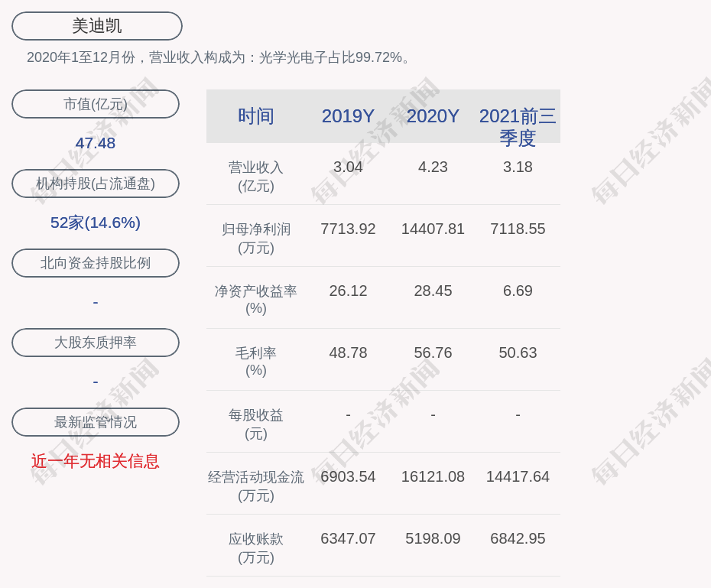
Task: Click the red 近一年无相关信息 text
Action: (96, 461)
